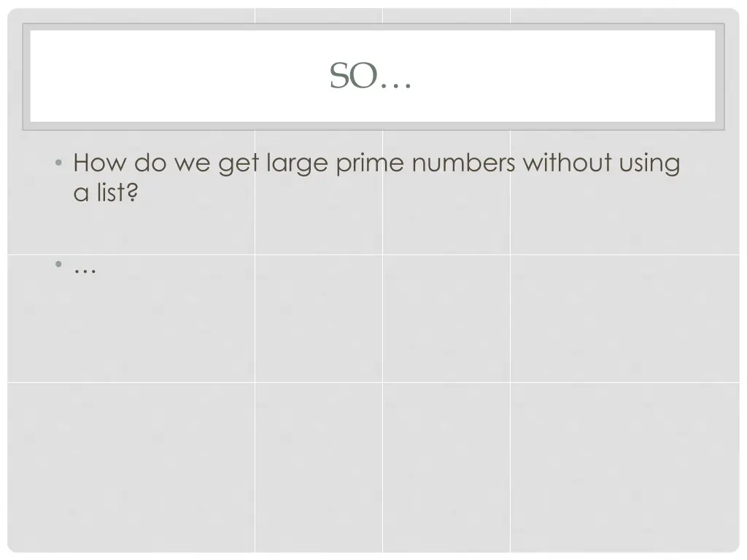Click the word "numbers" in the bullet

point(463,163)
